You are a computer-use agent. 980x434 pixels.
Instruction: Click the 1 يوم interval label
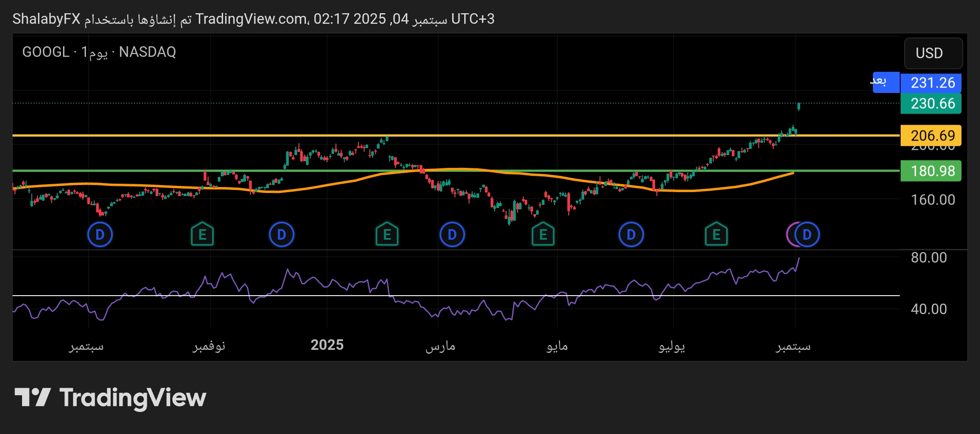click(94, 52)
